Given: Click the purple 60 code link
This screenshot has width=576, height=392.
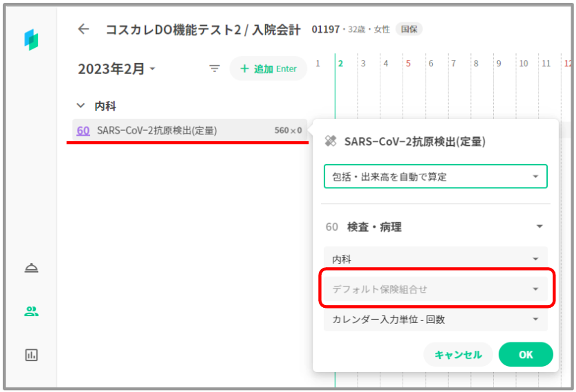Looking at the screenshot, I should click(x=83, y=131).
